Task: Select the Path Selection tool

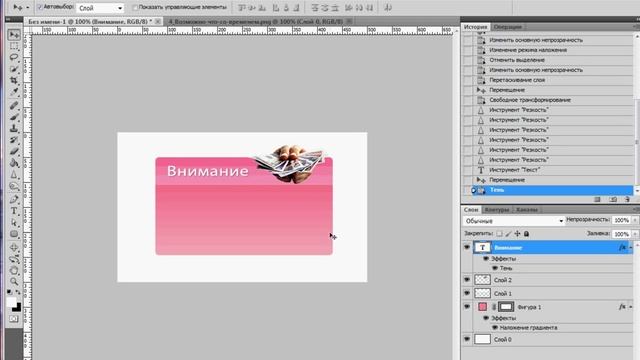Action: [14, 222]
